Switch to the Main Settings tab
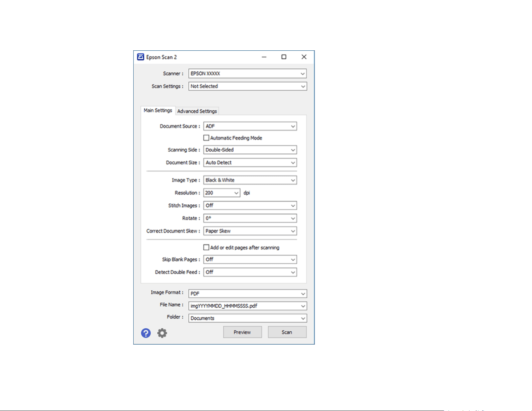 (x=158, y=110)
